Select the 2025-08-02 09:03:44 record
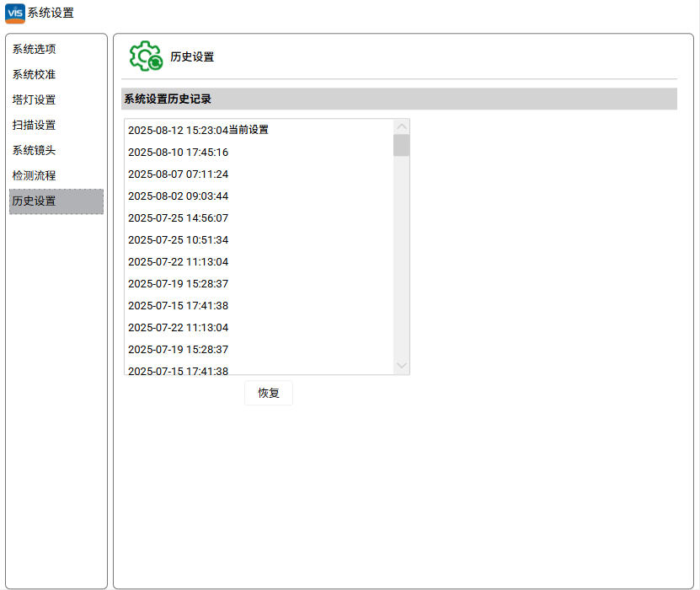 pos(178,196)
